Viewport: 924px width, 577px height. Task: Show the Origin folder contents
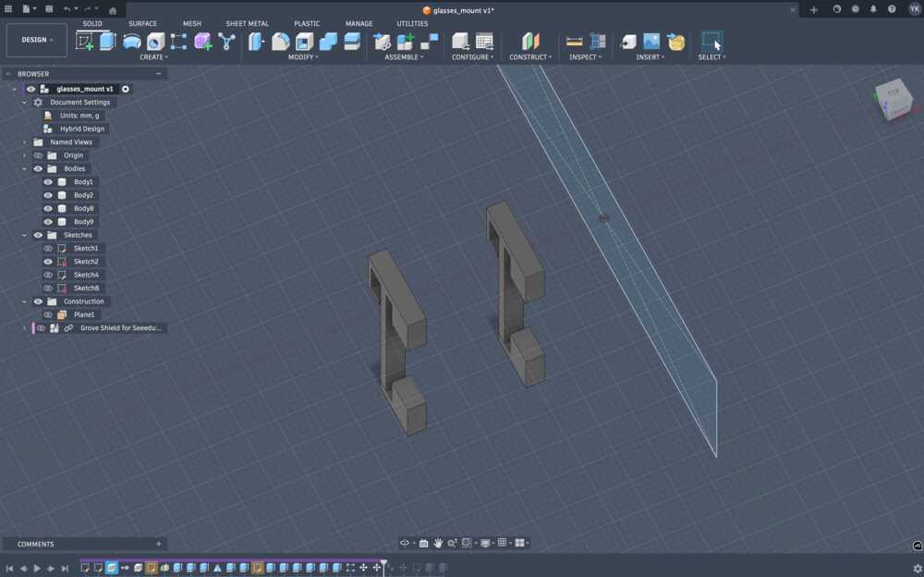tap(23, 155)
